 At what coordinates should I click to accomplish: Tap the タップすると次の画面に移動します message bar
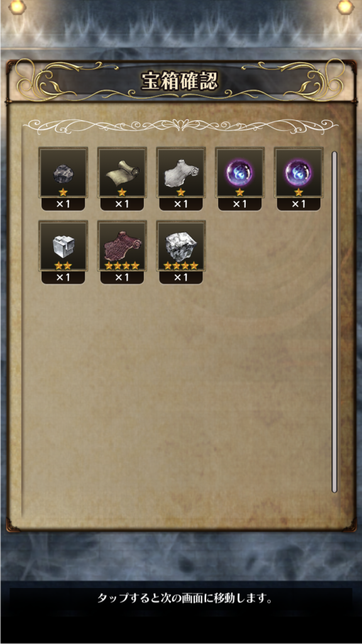[181, 599]
